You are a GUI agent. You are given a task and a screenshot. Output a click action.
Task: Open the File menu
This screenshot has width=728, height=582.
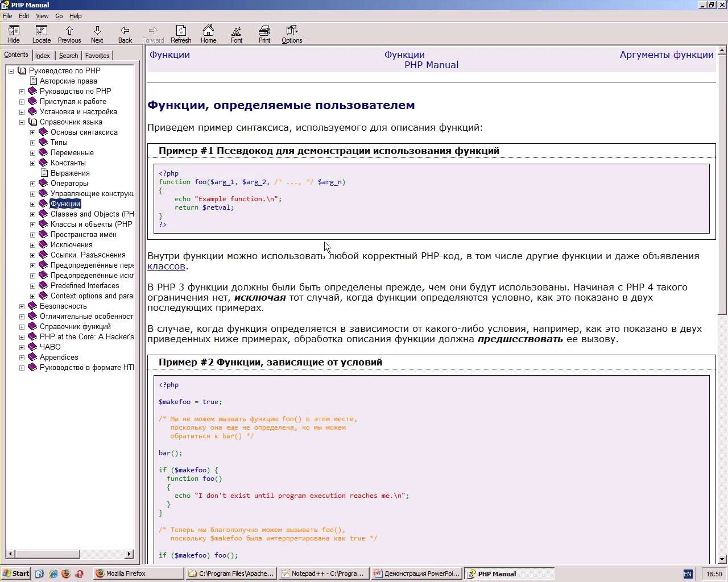pos(7,16)
